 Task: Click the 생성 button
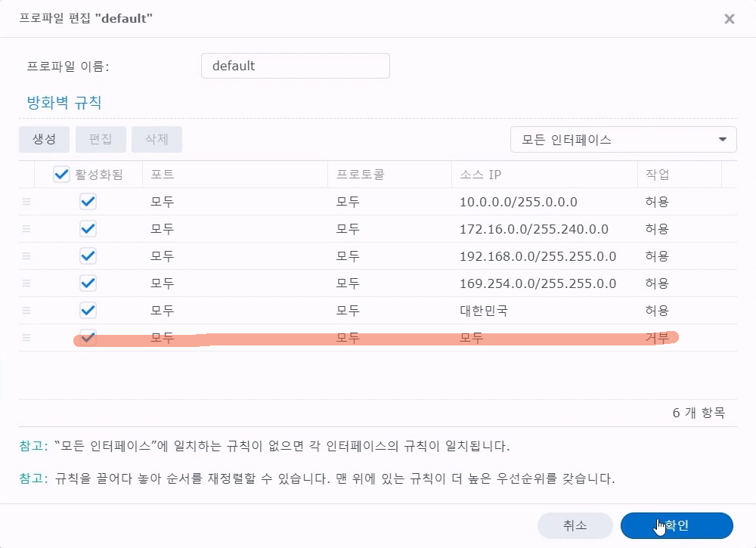[x=44, y=140]
